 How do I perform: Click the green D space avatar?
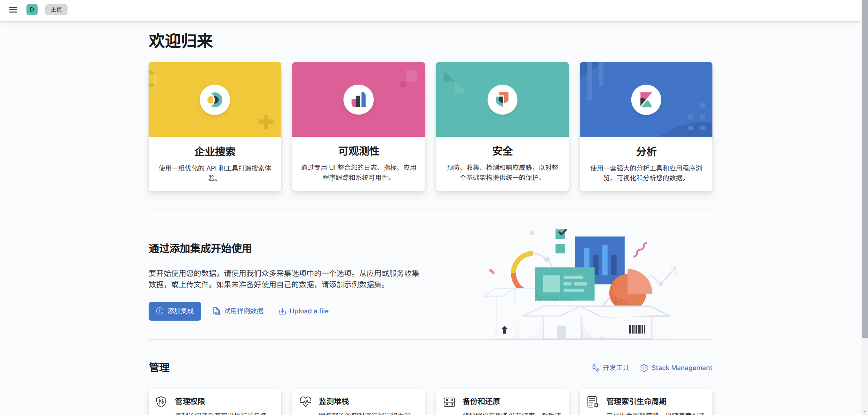[x=32, y=10]
